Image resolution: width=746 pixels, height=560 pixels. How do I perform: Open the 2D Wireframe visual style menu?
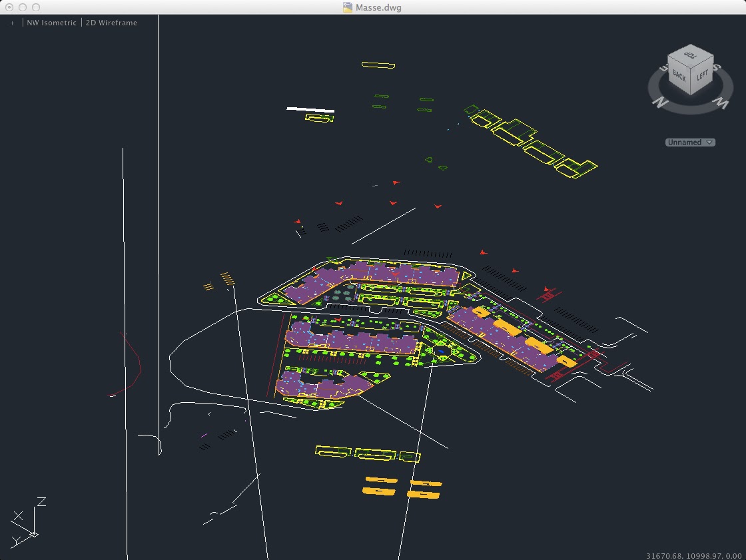(111, 23)
